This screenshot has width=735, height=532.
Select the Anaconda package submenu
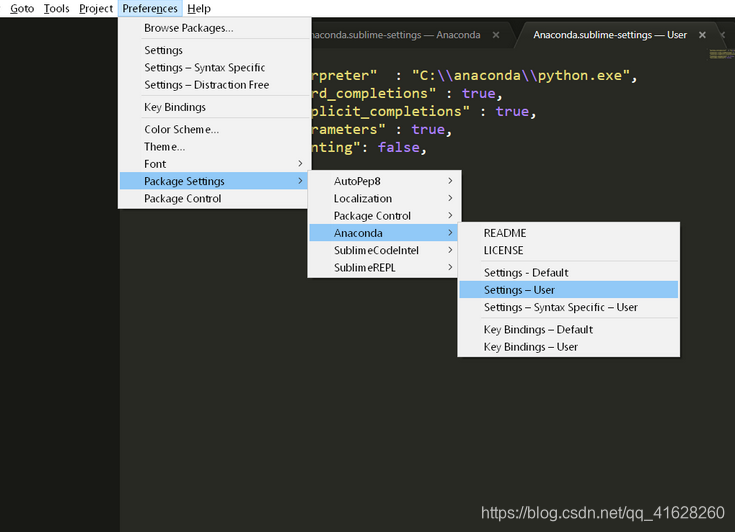coord(383,233)
